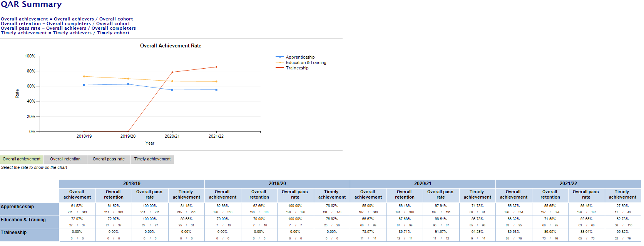Click the Traineeship data point for 2021/22

pyautogui.click(x=216, y=67)
